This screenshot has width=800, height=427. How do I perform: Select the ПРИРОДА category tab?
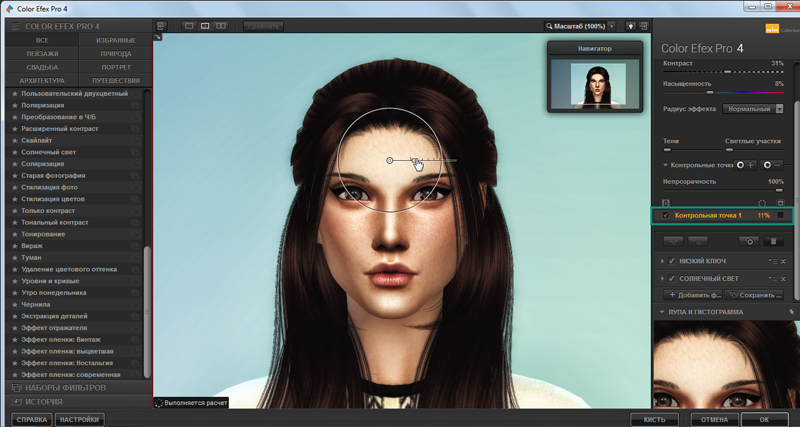[x=116, y=54]
